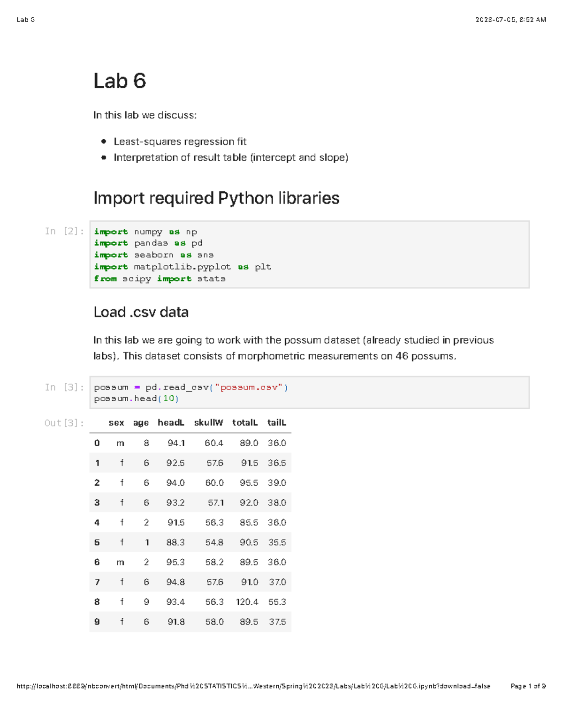Click the Lab 6 main heading
This screenshot has height=728, width=563.
pyautogui.click(x=120, y=81)
